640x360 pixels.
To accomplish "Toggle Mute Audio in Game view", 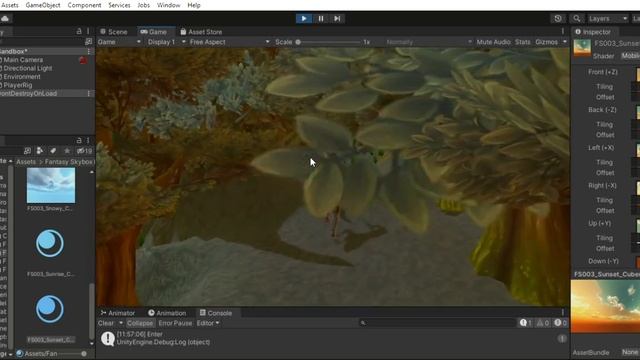I will 493,42.
